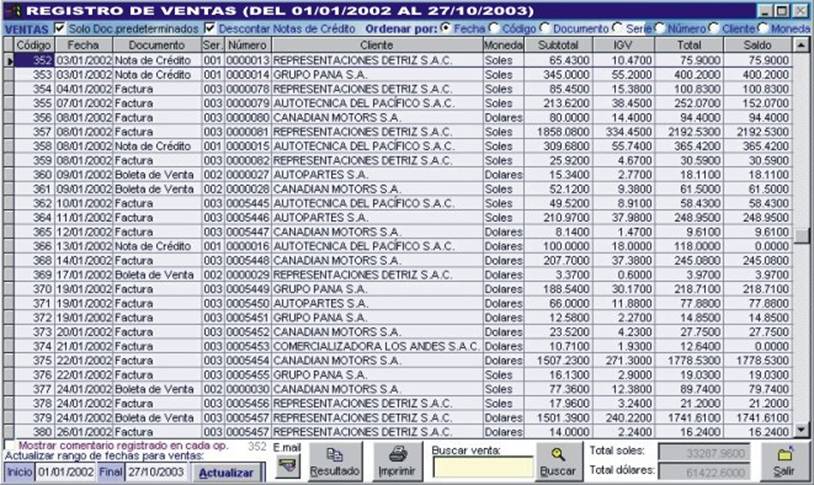This screenshot has width=814, height=485.
Task: Click the Total soles value box
Action: 704,453
